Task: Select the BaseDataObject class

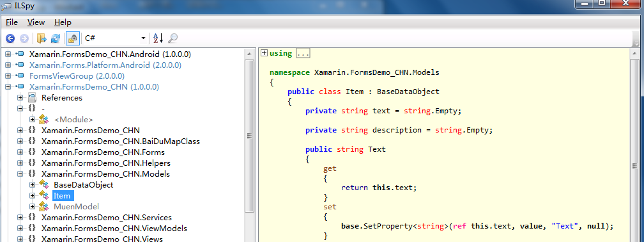Action: pos(83,185)
